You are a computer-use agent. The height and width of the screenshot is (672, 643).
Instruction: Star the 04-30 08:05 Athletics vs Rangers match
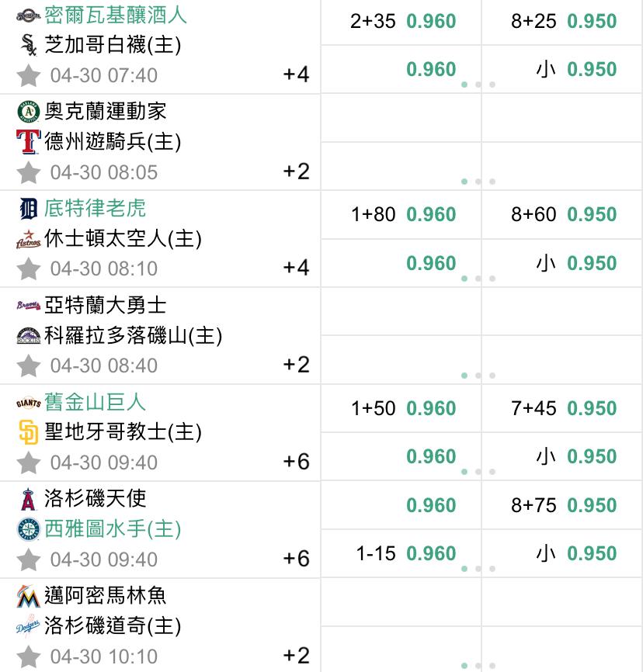click(x=29, y=173)
